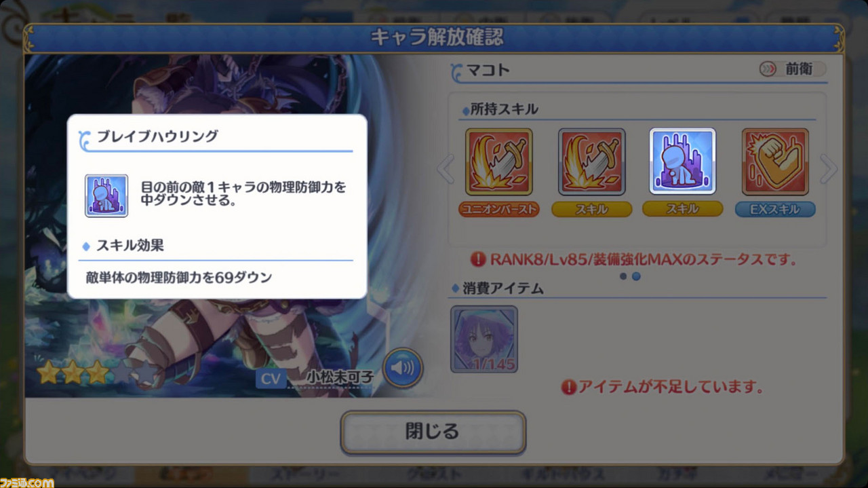
Task: Switch to the second page indicator dot
Action: (x=636, y=276)
